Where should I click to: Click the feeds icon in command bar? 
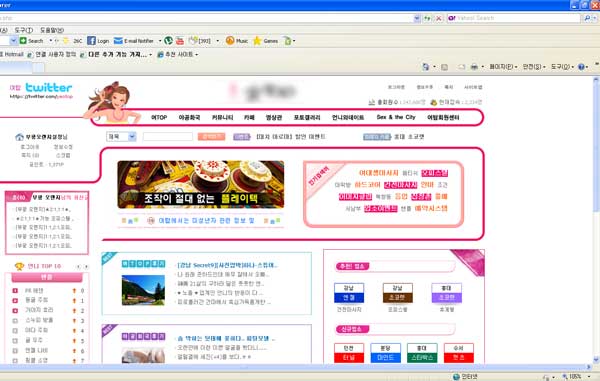[x=444, y=67]
